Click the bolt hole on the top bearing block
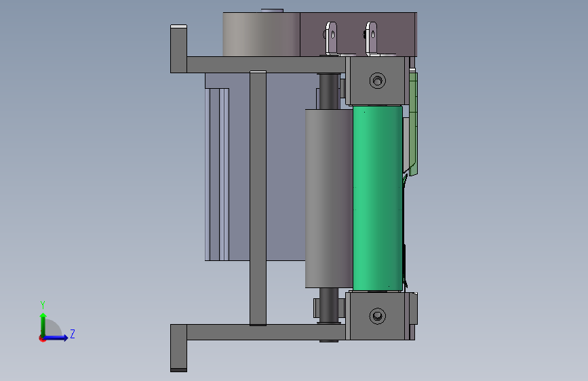This screenshot has height=381, width=588. 378,81
